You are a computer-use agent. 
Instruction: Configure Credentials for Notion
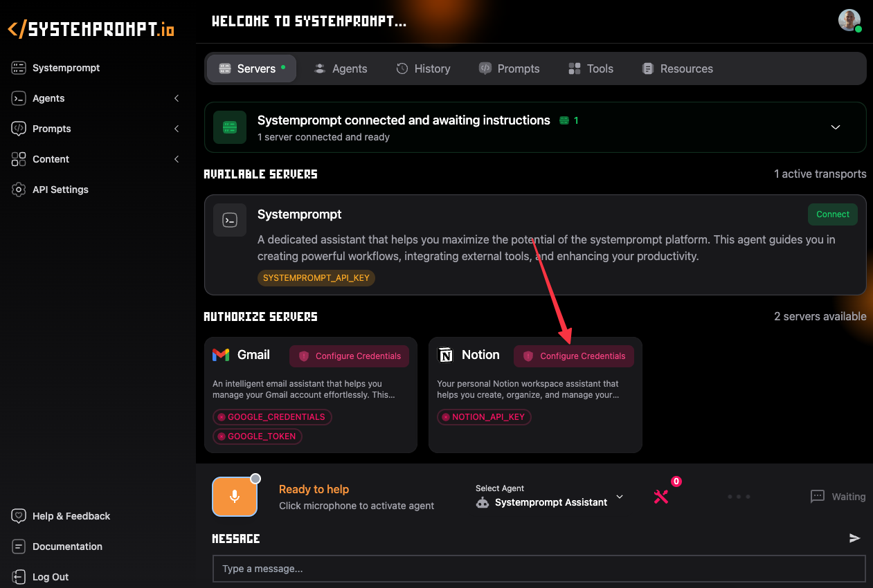[574, 356]
